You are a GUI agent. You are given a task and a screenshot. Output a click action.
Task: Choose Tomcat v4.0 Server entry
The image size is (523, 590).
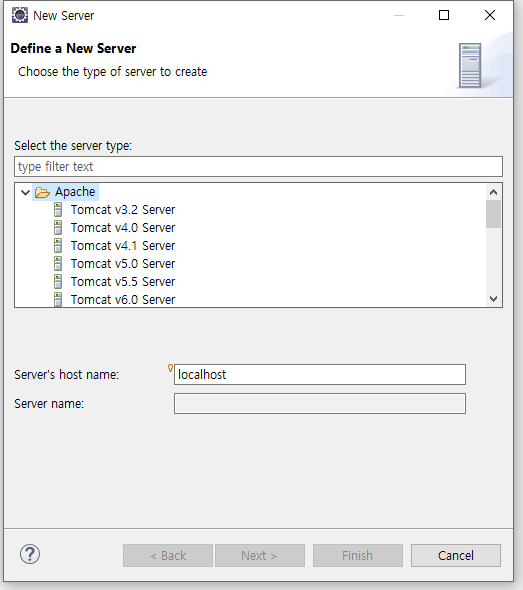pos(123,228)
